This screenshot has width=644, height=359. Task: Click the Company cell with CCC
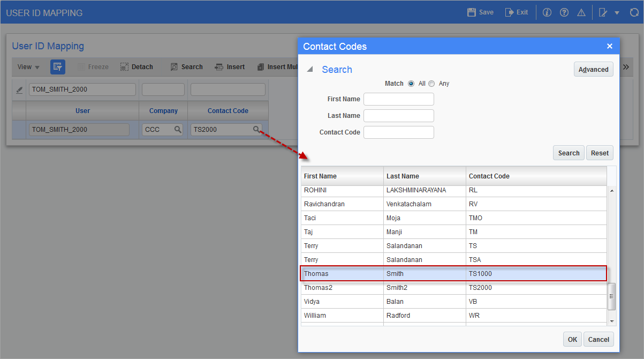coord(163,129)
